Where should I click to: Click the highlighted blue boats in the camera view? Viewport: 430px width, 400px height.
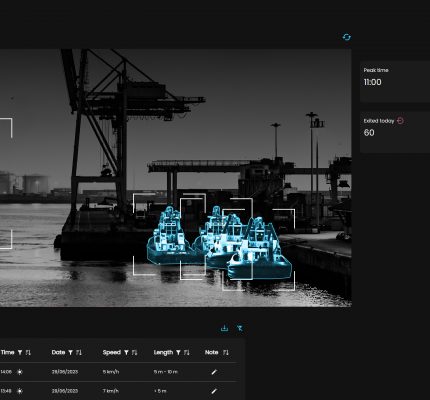coord(219,243)
